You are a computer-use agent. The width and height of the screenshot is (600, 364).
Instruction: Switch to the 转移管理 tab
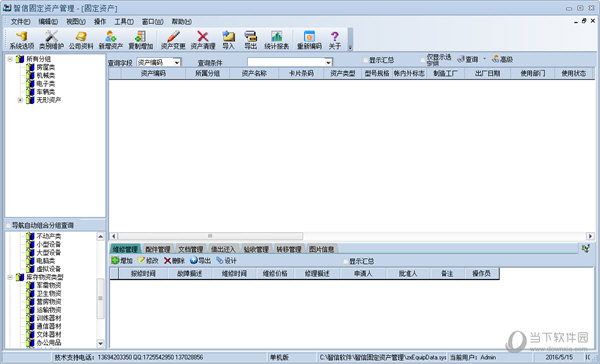(x=289, y=249)
